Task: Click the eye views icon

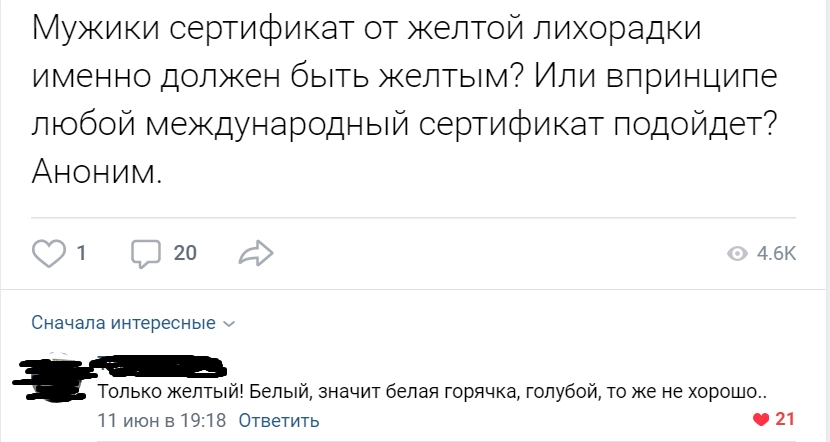Action: pyautogui.click(x=738, y=254)
